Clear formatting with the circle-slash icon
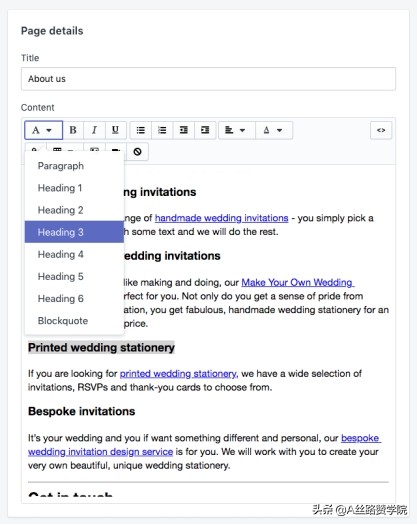 (x=137, y=152)
